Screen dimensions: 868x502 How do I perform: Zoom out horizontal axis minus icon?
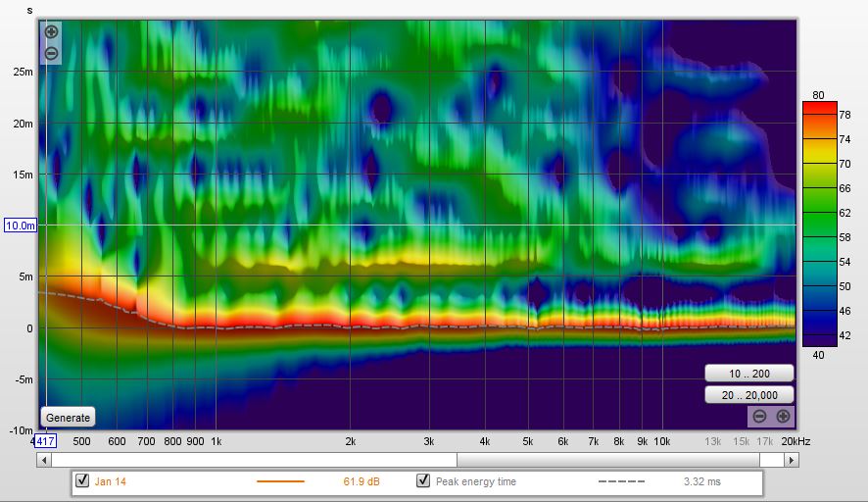(759, 416)
